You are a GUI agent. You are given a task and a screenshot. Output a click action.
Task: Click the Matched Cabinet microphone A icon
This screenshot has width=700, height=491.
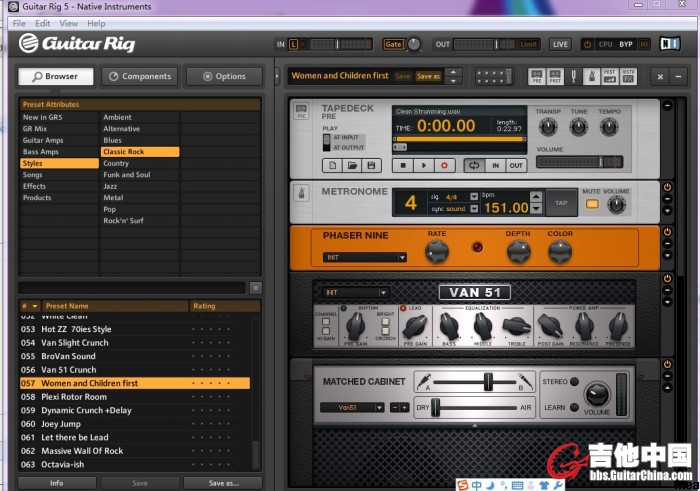pos(423,381)
